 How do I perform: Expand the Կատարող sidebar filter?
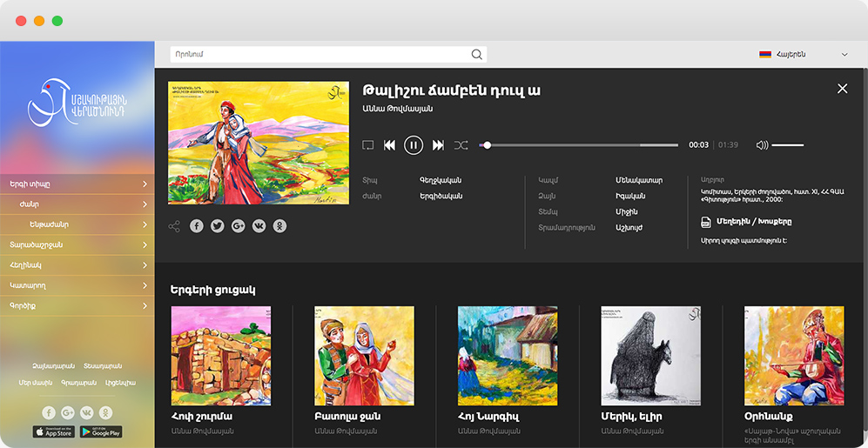[77, 285]
